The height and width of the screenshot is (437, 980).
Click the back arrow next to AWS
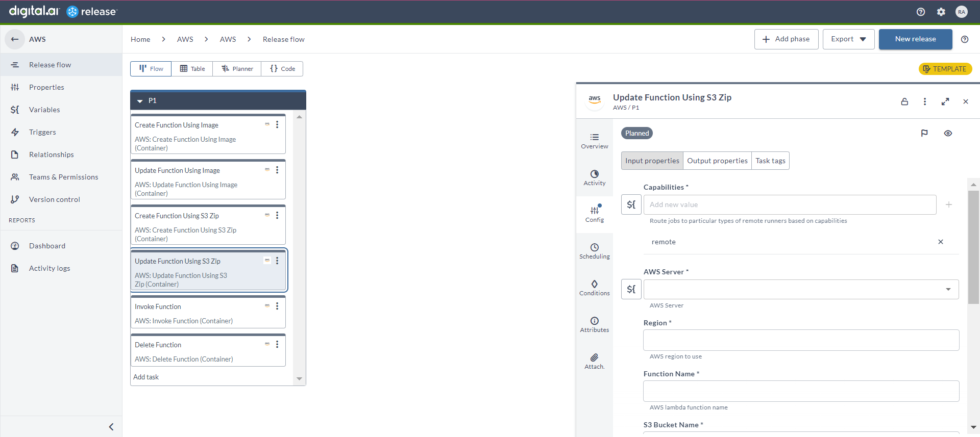(x=15, y=39)
